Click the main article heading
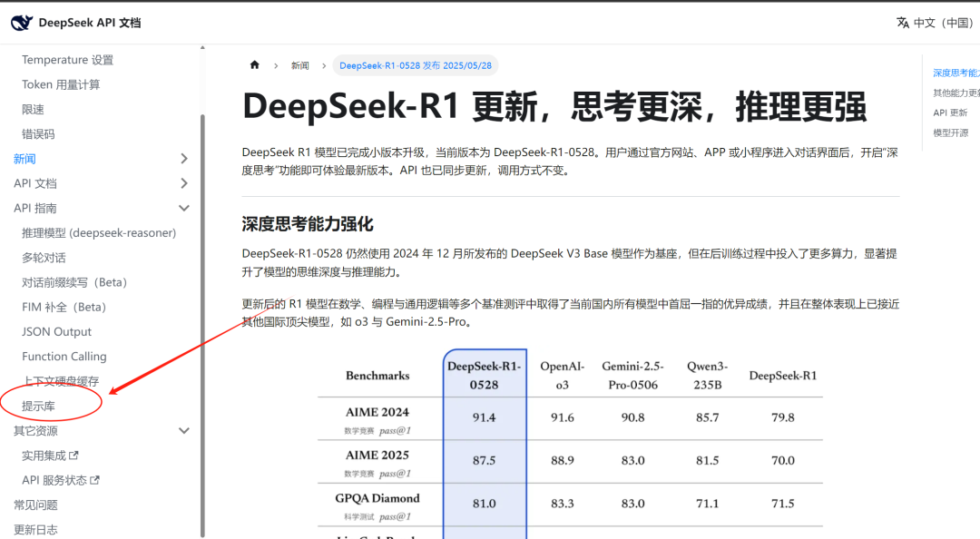Viewport: 980px width, 539px height. click(554, 106)
